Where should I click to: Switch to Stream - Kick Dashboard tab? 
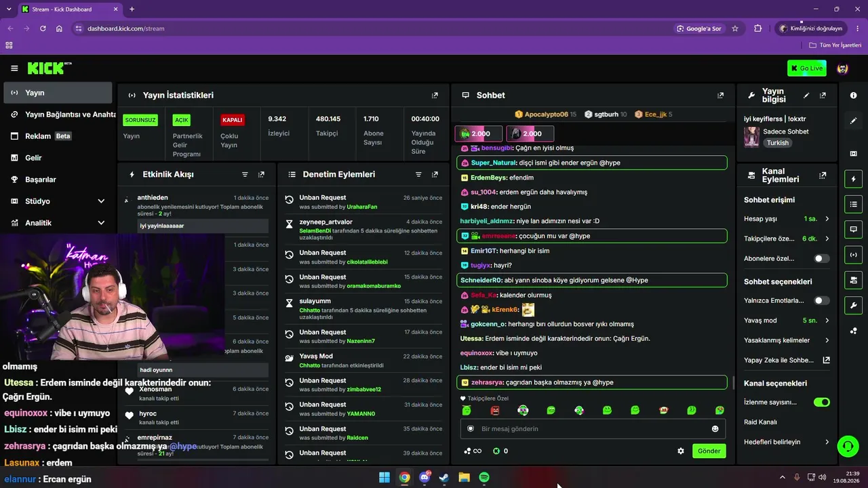pos(70,9)
